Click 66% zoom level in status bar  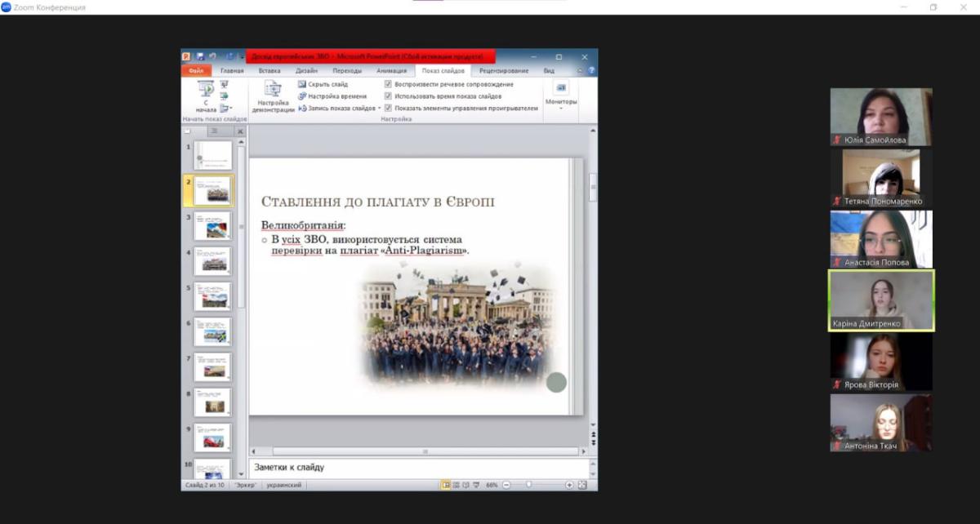pos(492,485)
